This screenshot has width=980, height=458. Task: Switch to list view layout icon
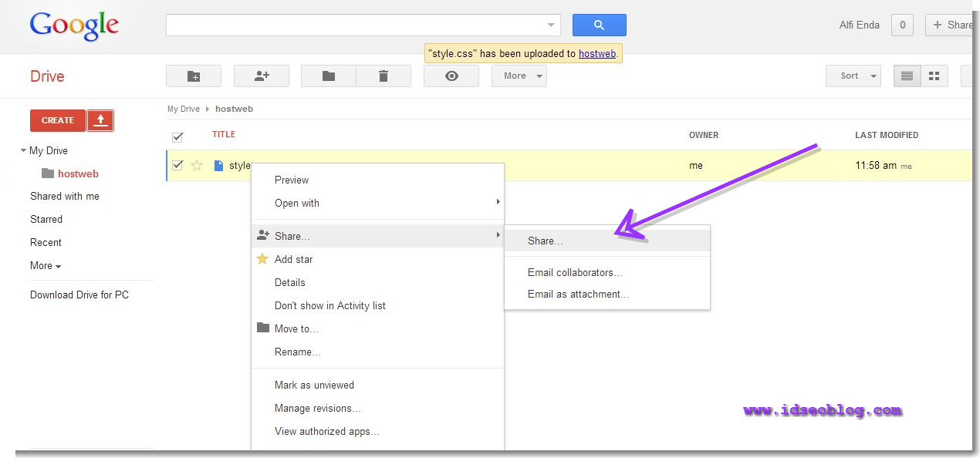coord(907,76)
